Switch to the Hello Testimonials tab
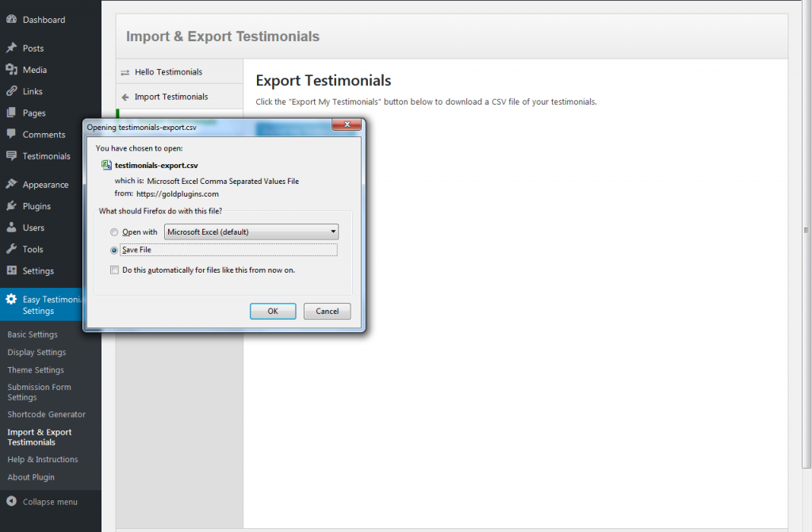Screen dimensions: 812x532 tap(168, 72)
